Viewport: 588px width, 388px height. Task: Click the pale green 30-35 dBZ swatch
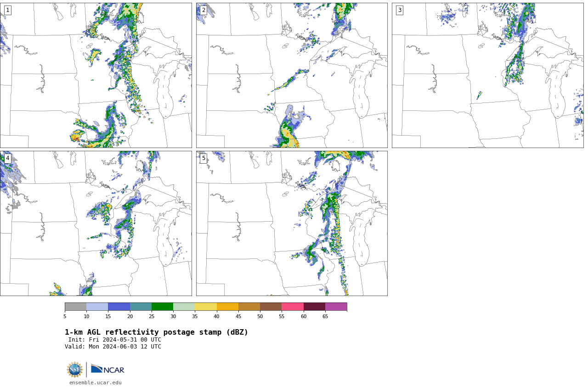tap(184, 307)
